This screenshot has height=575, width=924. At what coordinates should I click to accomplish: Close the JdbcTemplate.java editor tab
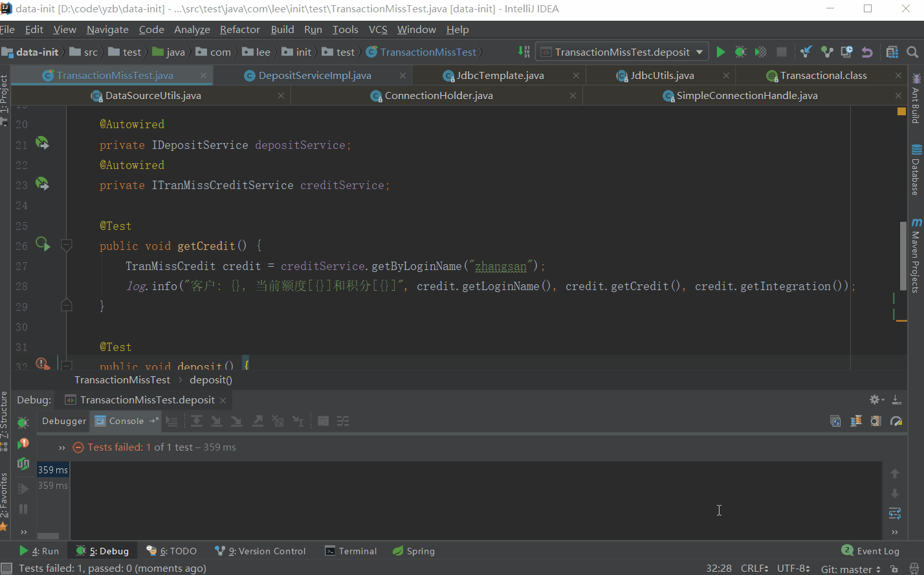click(576, 76)
